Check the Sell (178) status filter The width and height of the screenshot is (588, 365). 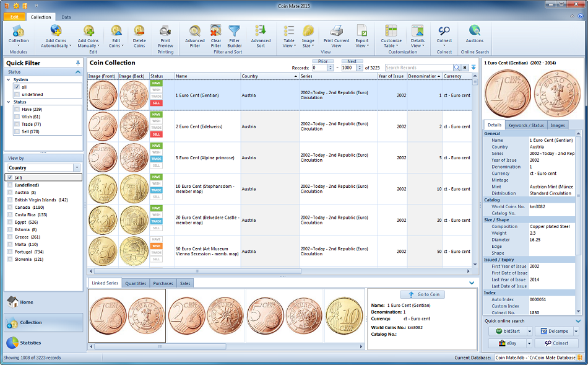click(x=17, y=131)
